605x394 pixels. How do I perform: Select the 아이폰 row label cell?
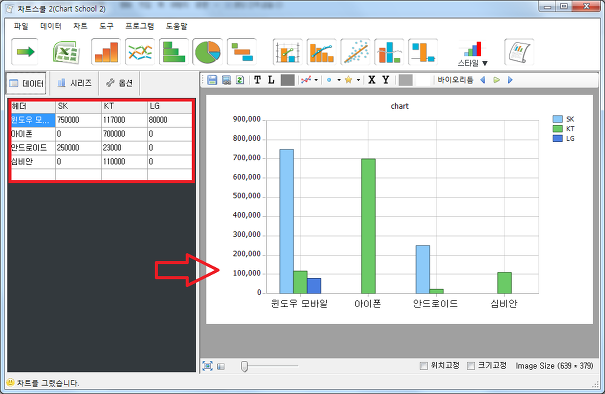[x=33, y=134]
